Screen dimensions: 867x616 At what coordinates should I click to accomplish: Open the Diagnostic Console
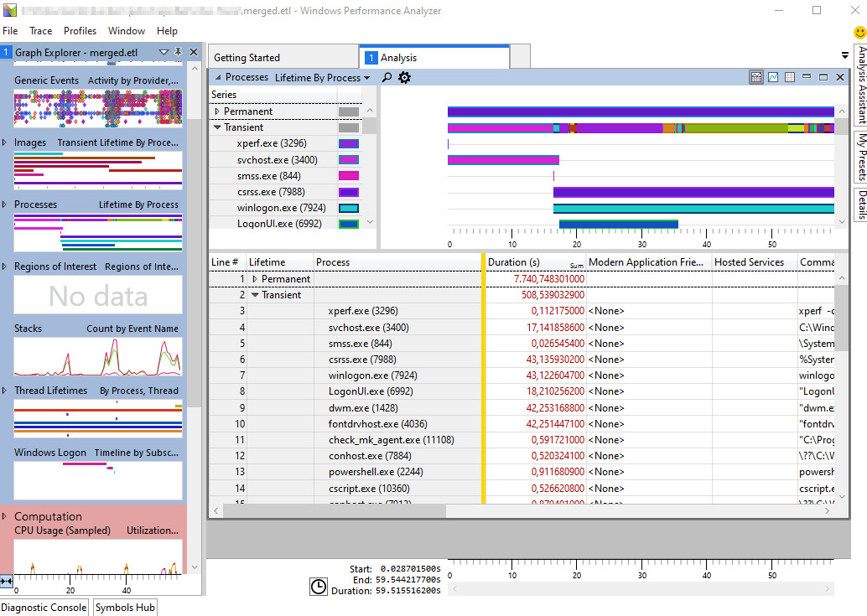[x=44, y=608]
